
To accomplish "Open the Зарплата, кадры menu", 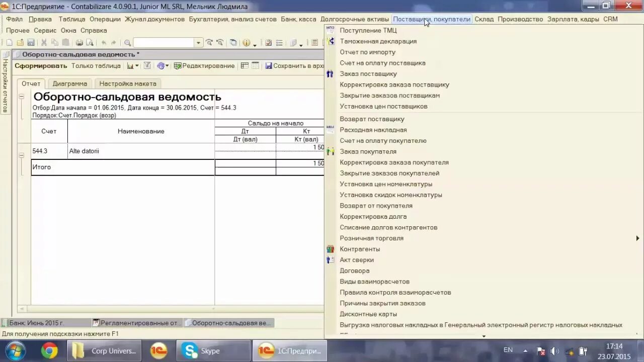I will 573,19.
